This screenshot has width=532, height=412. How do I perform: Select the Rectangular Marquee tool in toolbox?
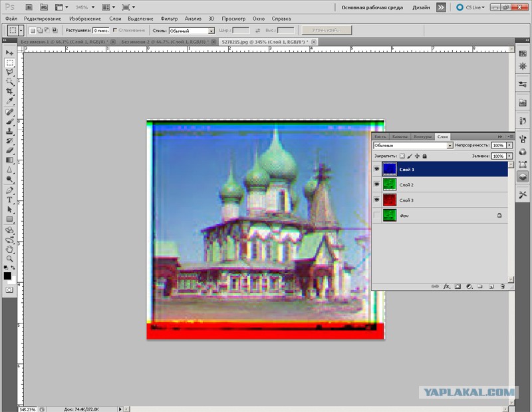(9, 63)
